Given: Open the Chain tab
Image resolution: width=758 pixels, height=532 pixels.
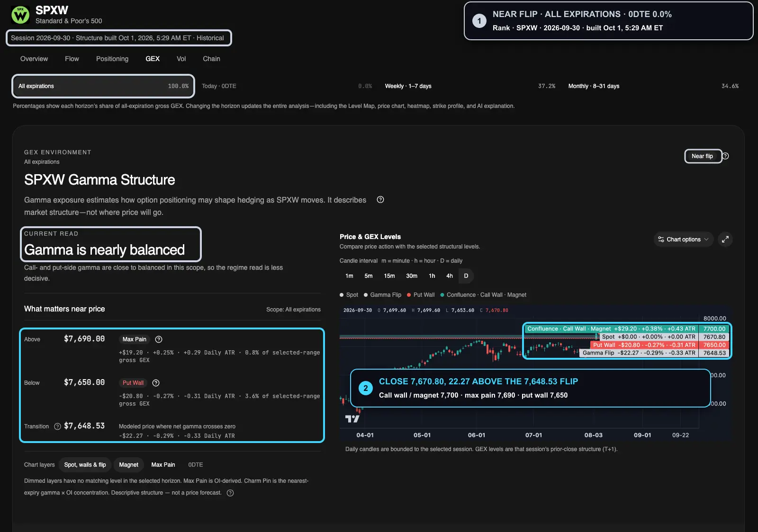Looking at the screenshot, I should click(x=211, y=59).
